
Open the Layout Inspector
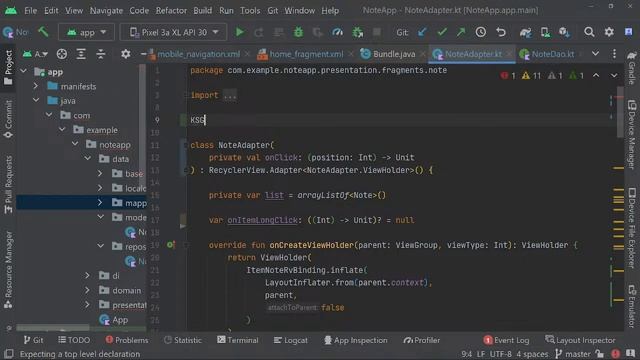(x=580, y=340)
